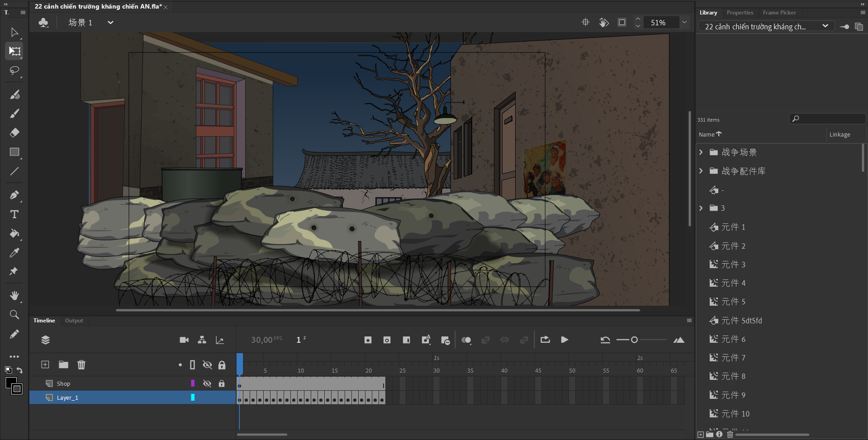
Task: Switch to the Properties tab
Action: click(x=740, y=13)
